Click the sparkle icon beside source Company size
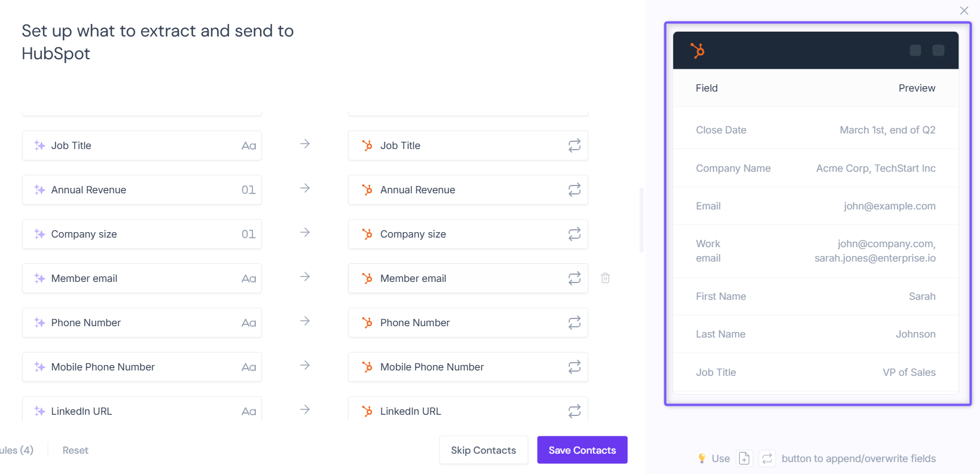 pos(39,234)
